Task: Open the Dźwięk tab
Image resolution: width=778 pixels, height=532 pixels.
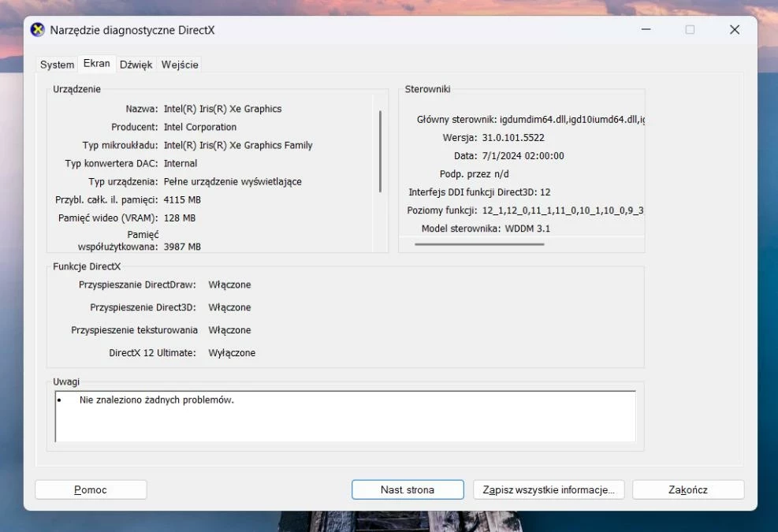Action: (136, 65)
